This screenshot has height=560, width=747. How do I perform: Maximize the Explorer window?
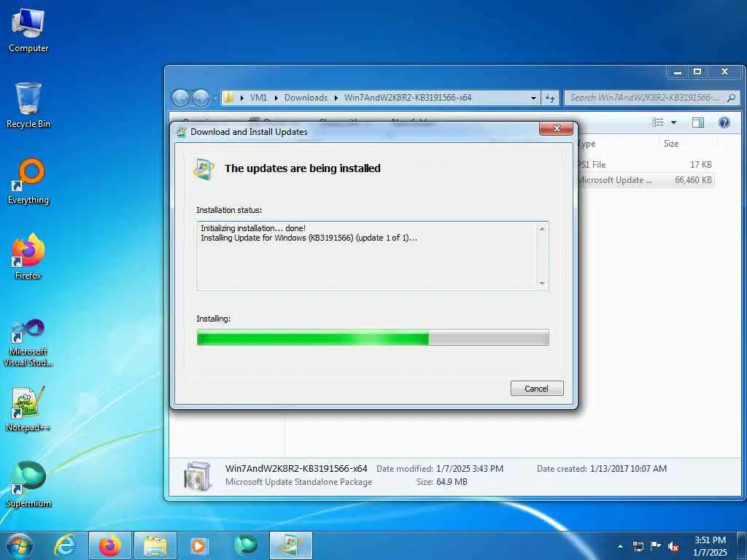click(697, 72)
